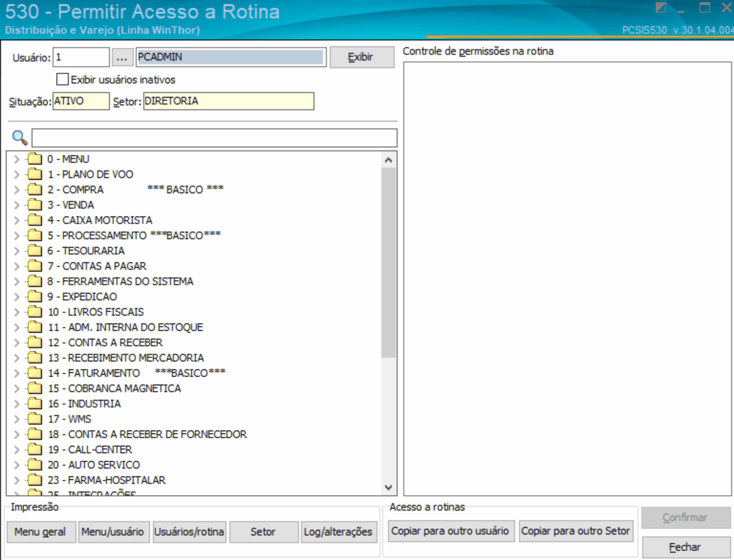
Task: Expand the 5 - PROCESSAMENTO node
Action: pyautogui.click(x=17, y=236)
